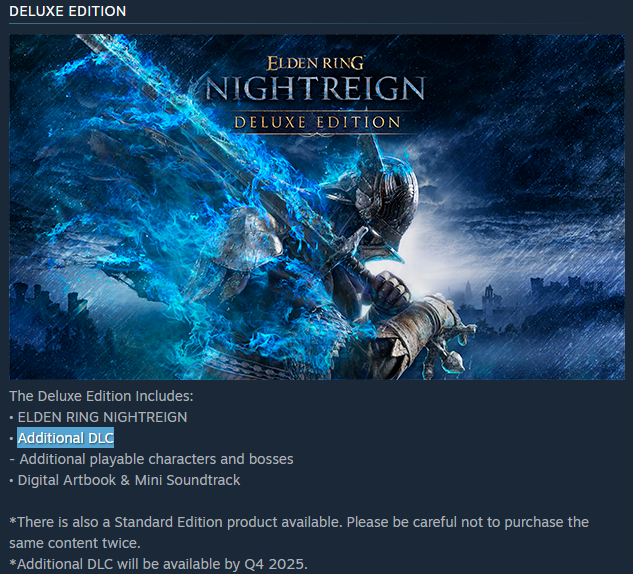Click the armored knight's helmet in artwork
The width and height of the screenshot is (633, 574).
pyautogui.click(x=386, y=198)
